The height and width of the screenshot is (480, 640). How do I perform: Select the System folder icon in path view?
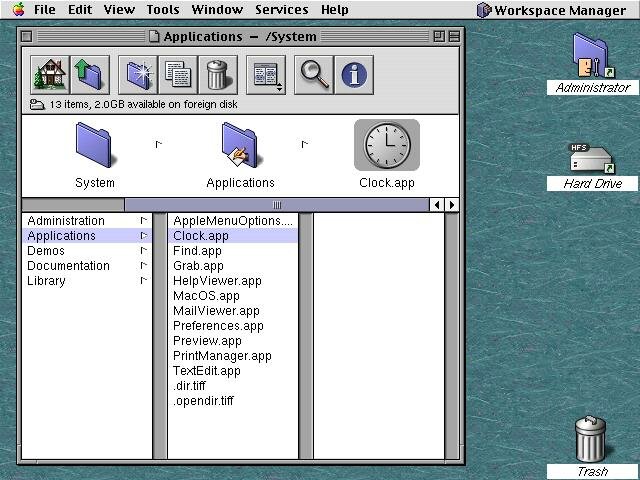[x=94, y=145]
